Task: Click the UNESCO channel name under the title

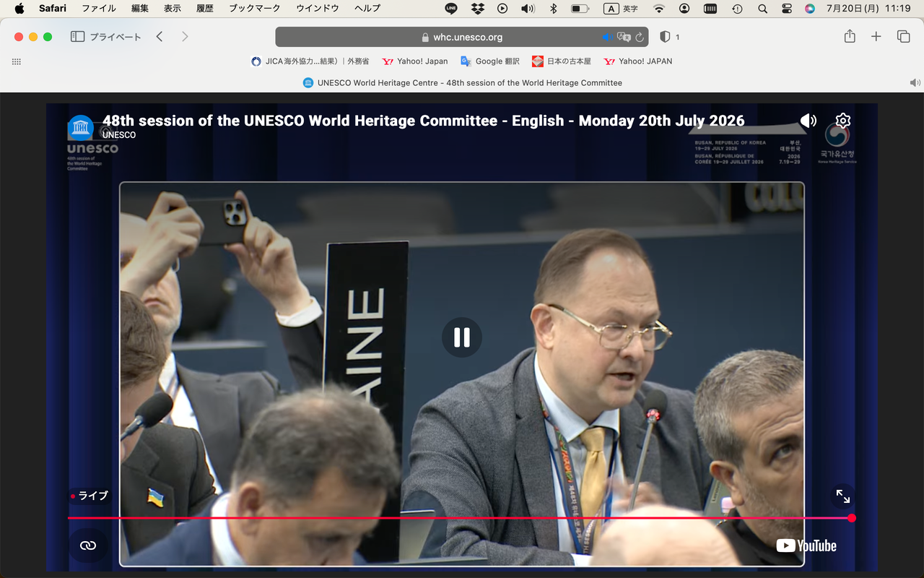Action: point(119,135)
